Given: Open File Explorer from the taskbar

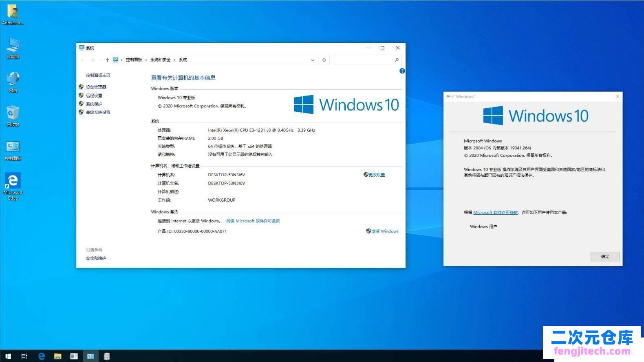Looking at the screenshot, I should [x=57, y=356].
